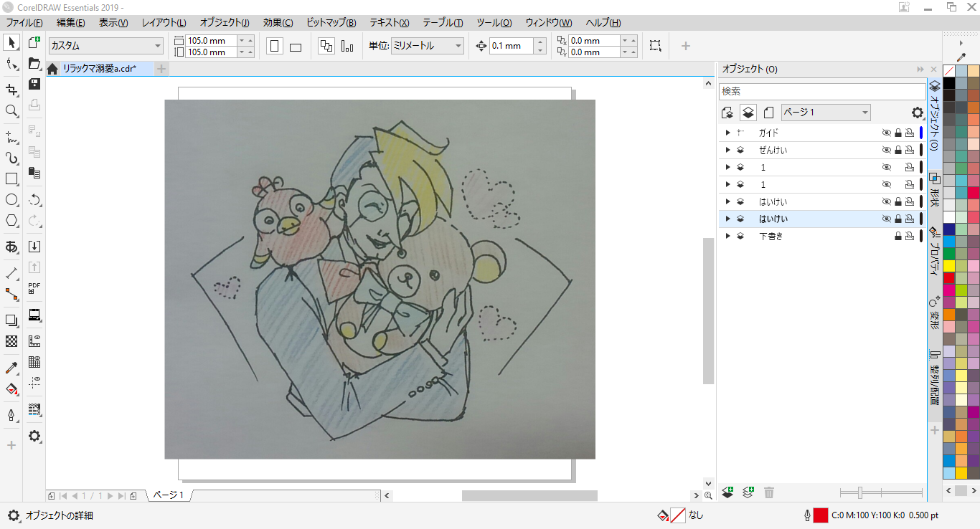Toggle lock on the 下書き layer

coord(897,236)
